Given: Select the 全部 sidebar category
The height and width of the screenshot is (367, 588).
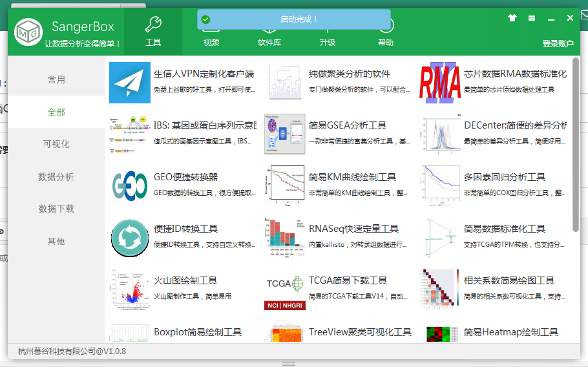Looking at the screenshot, I should 56,112.
